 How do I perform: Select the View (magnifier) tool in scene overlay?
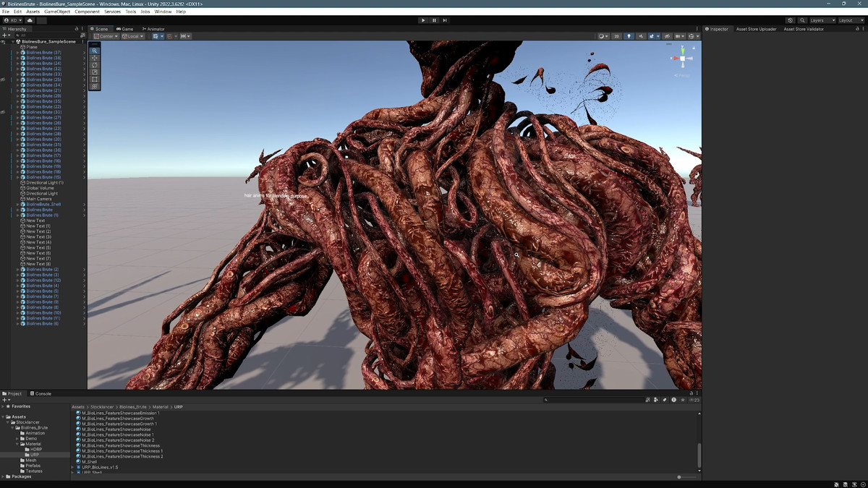click(95, 51)
